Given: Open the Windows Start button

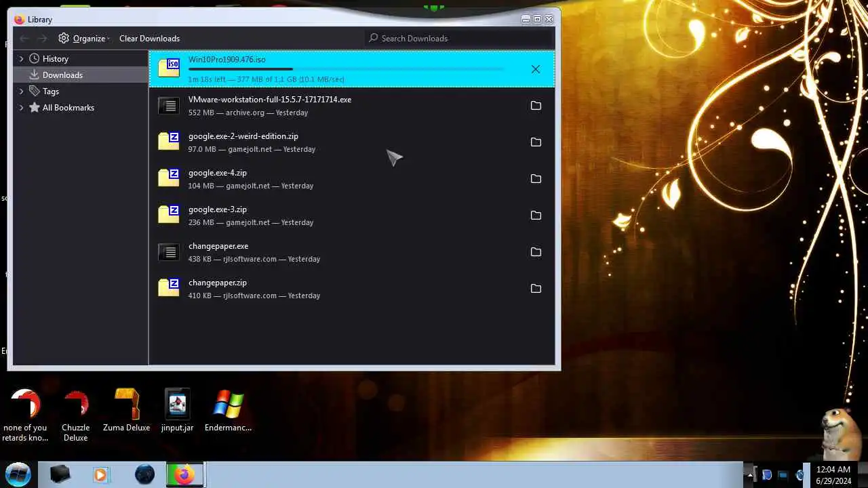Looking at the screenshot, I should tap(18, 474).
